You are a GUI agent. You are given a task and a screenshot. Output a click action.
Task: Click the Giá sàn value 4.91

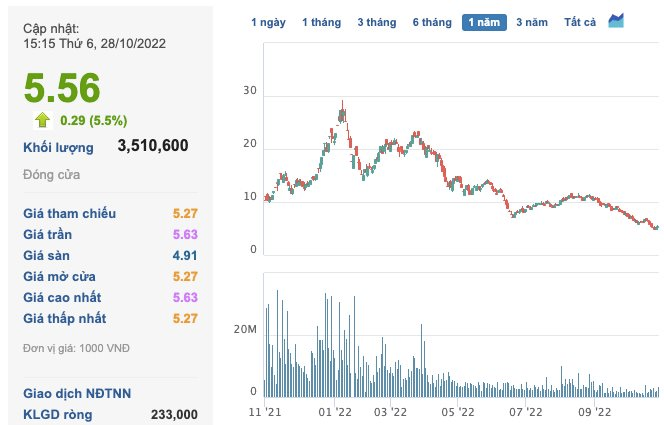(185, 255)
